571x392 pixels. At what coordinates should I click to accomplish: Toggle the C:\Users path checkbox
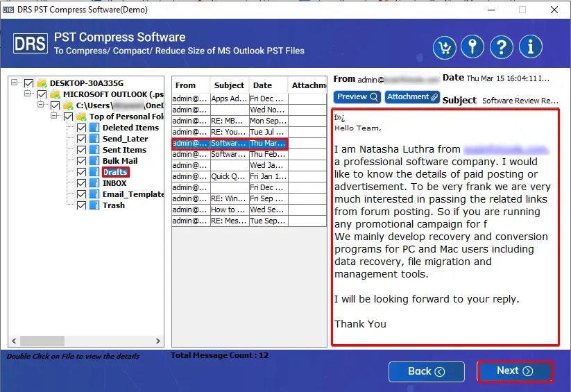tap(55, 105)
